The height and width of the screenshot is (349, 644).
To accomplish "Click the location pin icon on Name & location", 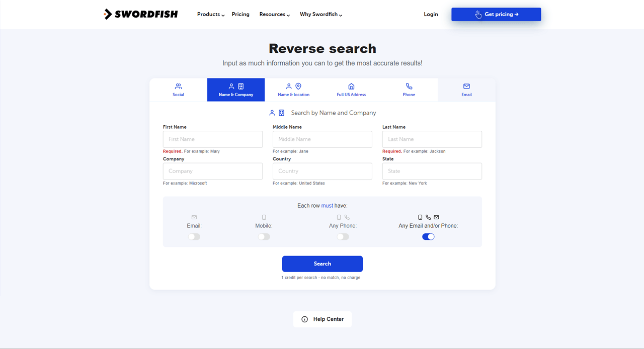I will pyautogui.click(x=298, y=86).
